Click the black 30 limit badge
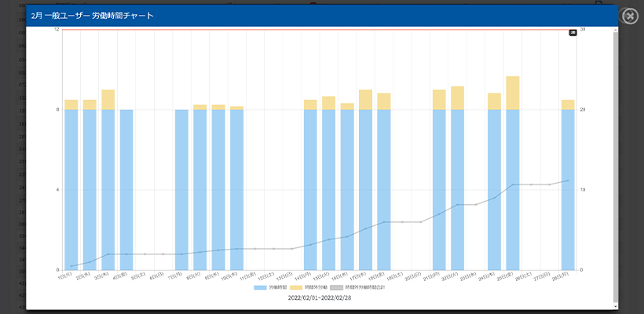 573,32
